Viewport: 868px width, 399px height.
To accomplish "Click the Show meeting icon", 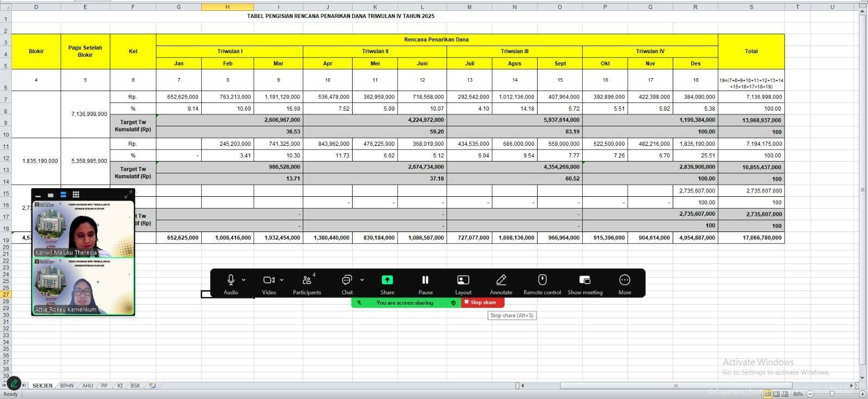I will coord(585,280).
